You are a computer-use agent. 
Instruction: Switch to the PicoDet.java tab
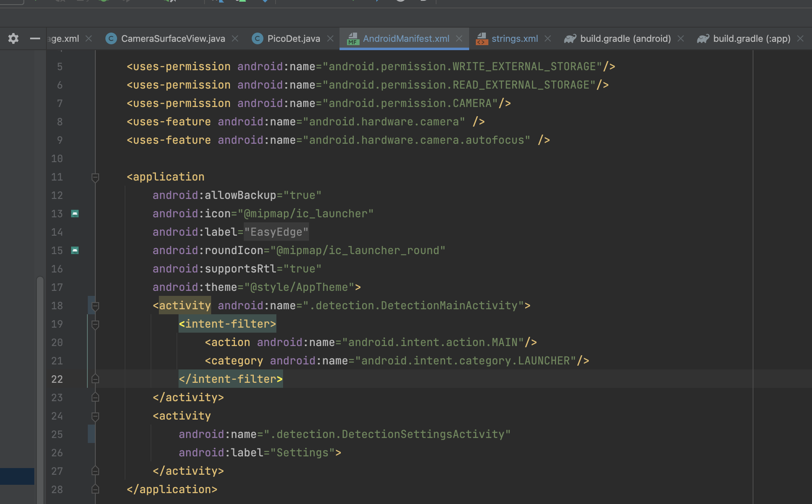pyautogui.click(x=294, y=38)
